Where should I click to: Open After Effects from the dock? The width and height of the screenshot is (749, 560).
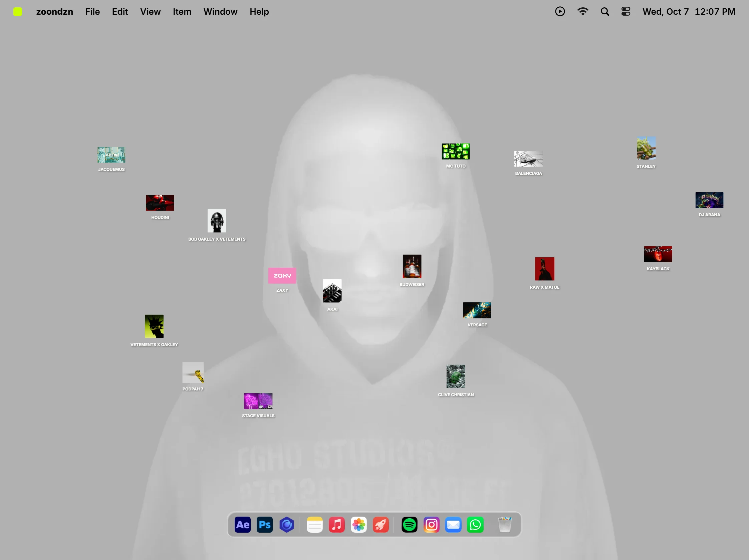point(242,525)
